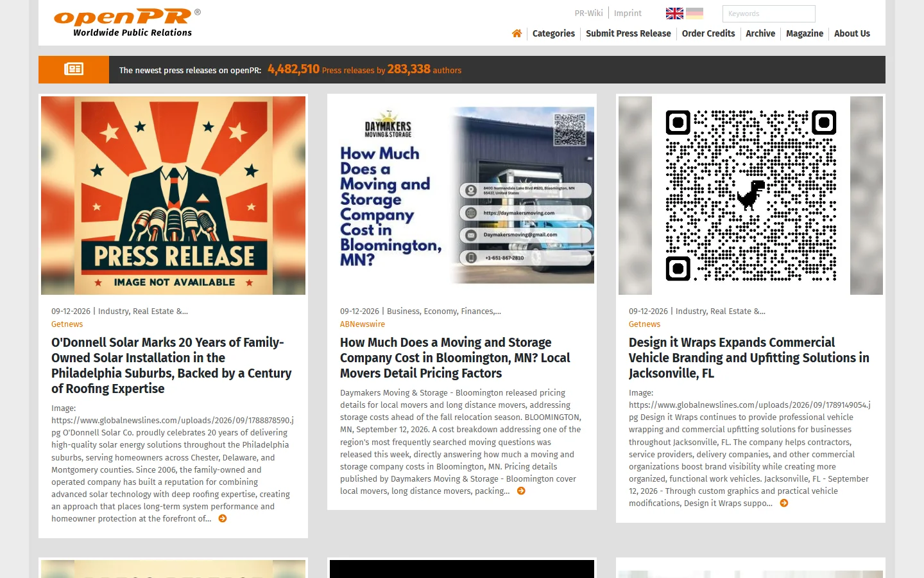Click the 4,482,510 press releases count

pyautogui.click(x=293, y=69)
